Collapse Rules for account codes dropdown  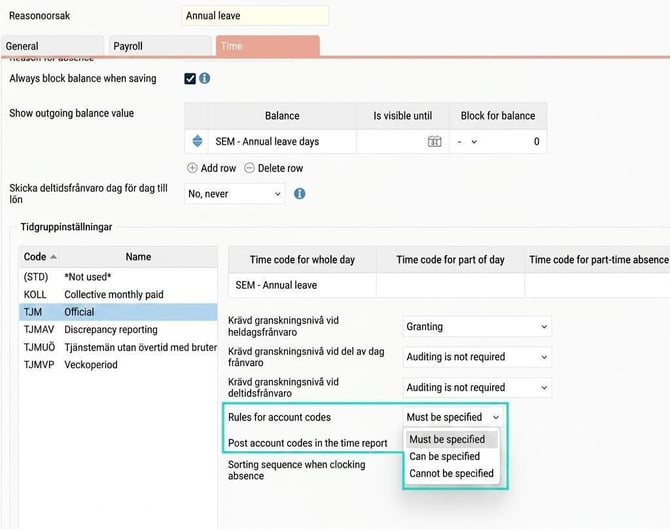pyautogui.click(x=453, y=417)
